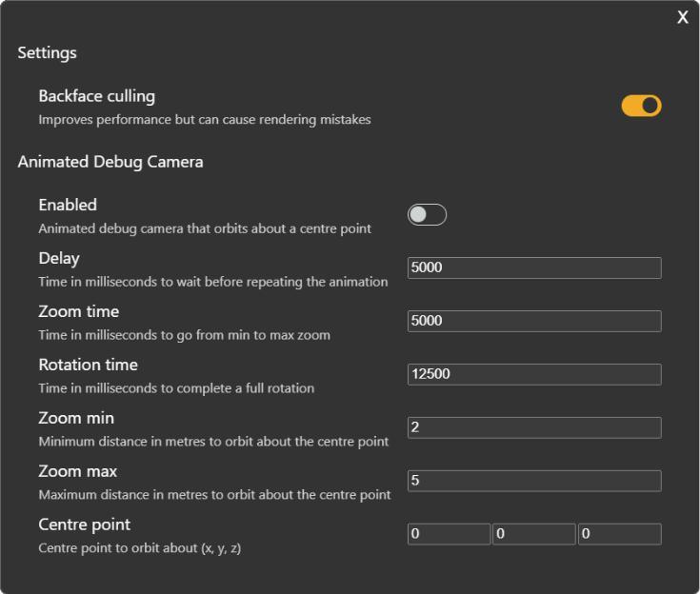Focus the Zoom time input box
Image resolution: width=700 pixels, height=594 pixels.
[533, 321]
